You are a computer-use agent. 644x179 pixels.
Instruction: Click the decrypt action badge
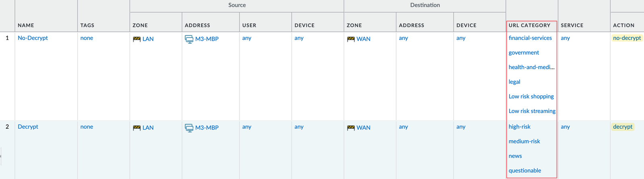click(x=623, y=127)
